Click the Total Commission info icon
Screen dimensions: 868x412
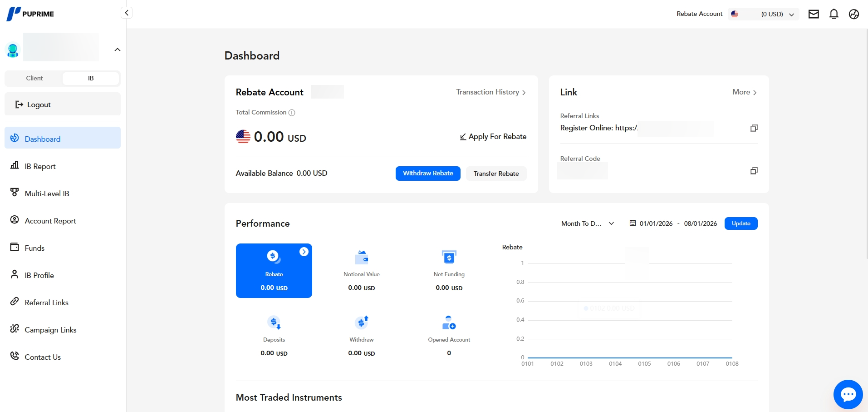pyautogui.click(x=292, y=113)
